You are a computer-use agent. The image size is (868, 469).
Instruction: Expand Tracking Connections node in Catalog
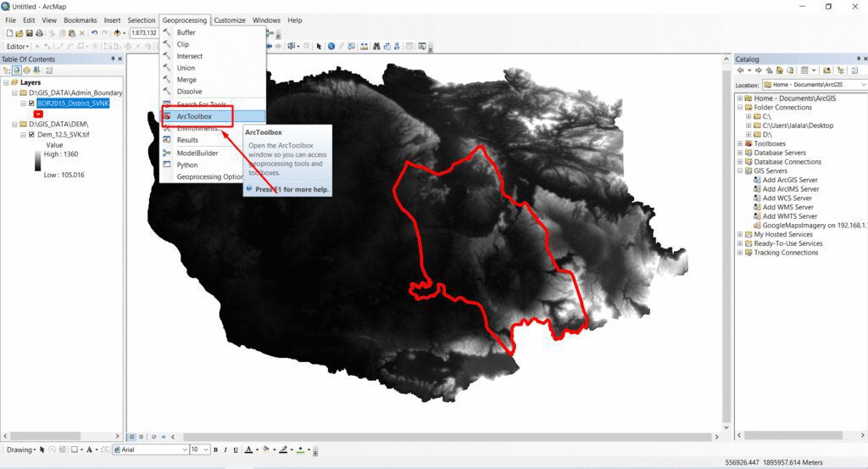click(x=740, y=253)
